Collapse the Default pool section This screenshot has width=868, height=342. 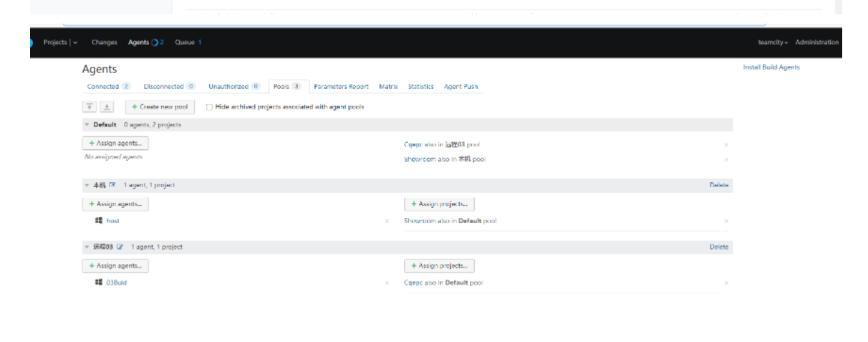87,125
